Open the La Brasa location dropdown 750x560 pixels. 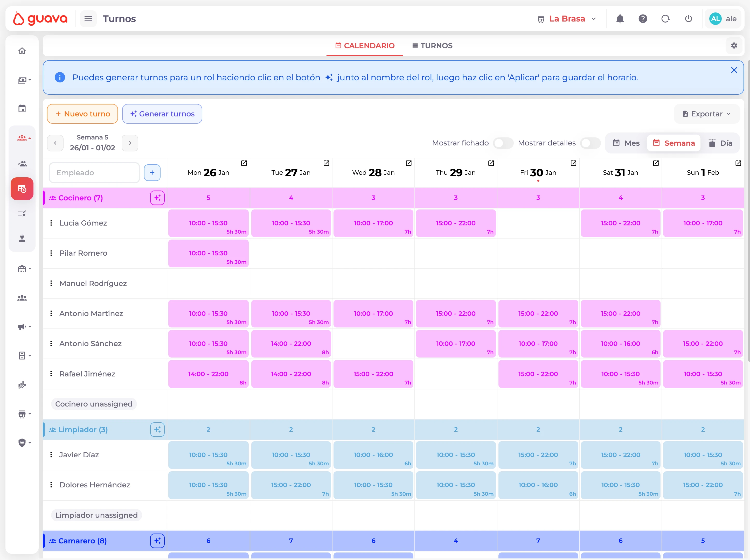(x=567, y=19)
